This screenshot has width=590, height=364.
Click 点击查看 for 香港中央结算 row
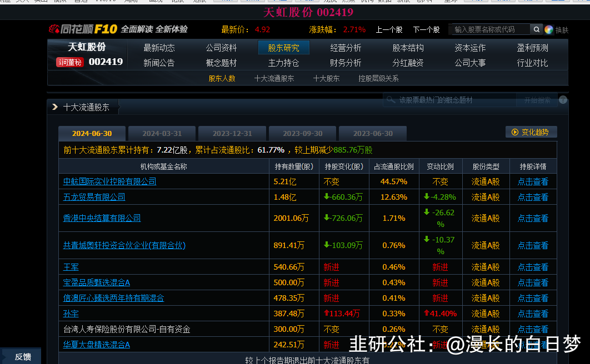pos(533,218)
